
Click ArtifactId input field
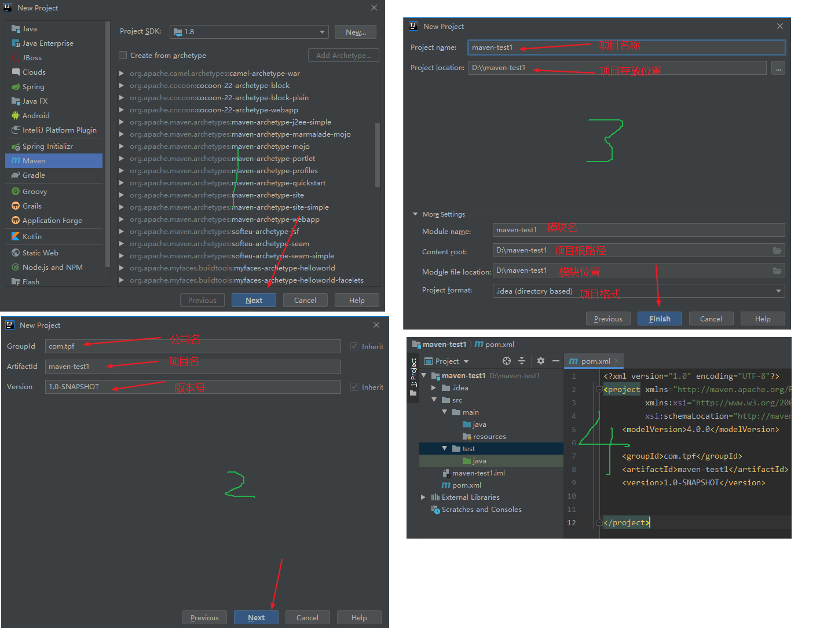coord(193,367)
